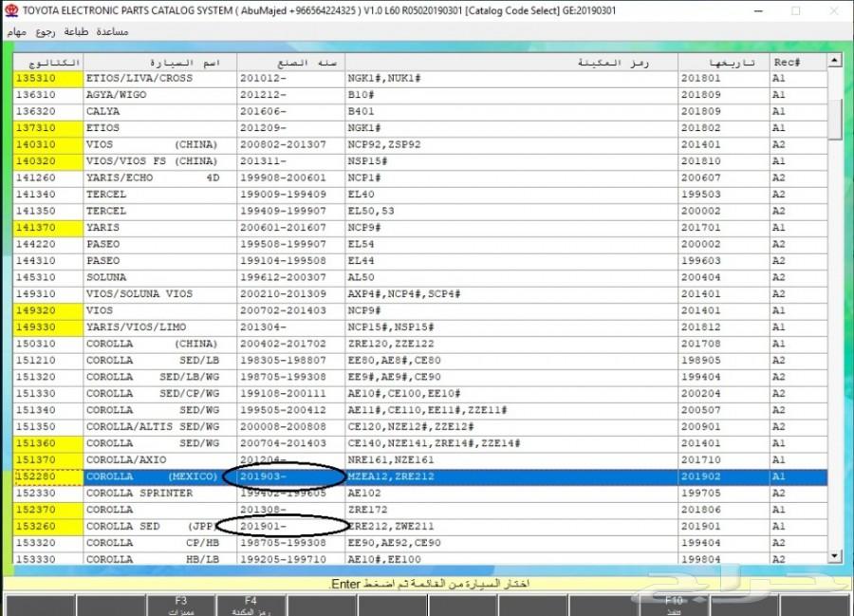Click the تاريخها column header
Image resolution: width=854 pixels, height=616 pixels.
724,62
